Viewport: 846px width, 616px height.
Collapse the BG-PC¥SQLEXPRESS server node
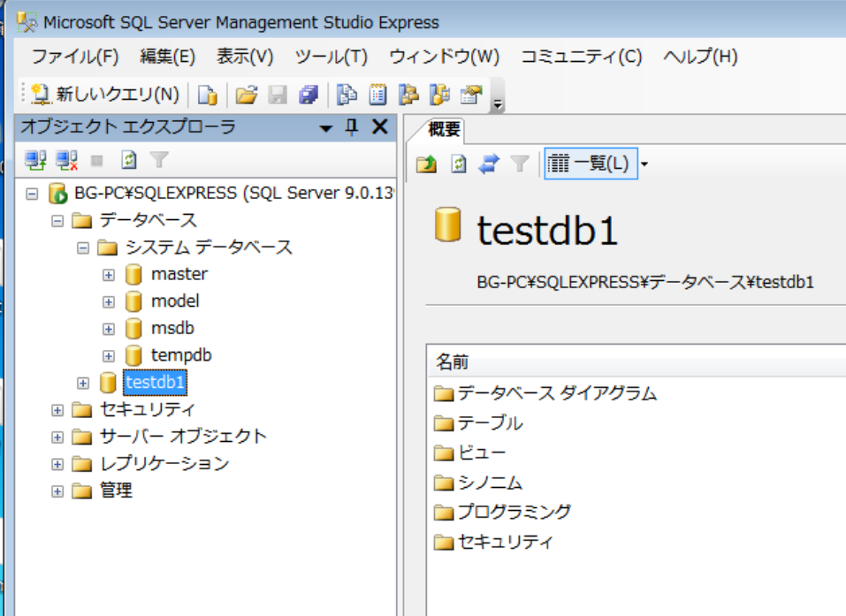[32, 194]
